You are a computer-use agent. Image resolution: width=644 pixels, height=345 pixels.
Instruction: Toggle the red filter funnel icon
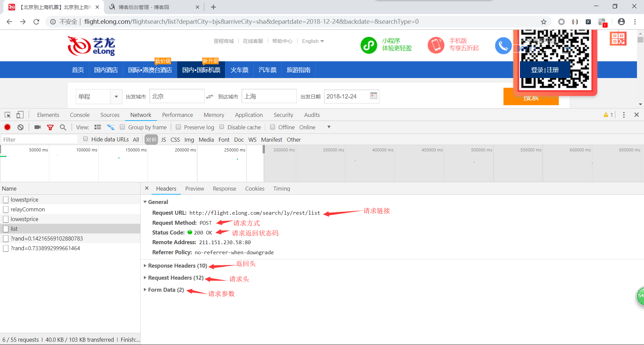(x=50, y=127)
